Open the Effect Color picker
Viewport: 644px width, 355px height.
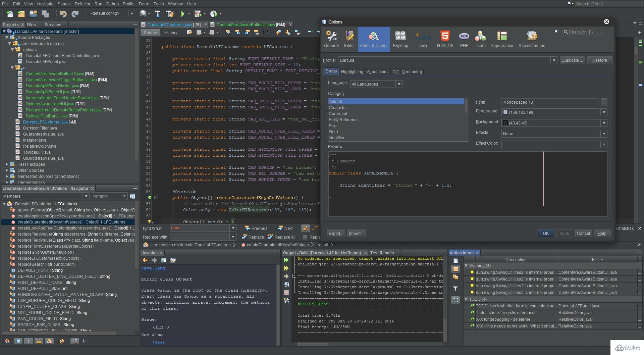(x=554, y=145)
